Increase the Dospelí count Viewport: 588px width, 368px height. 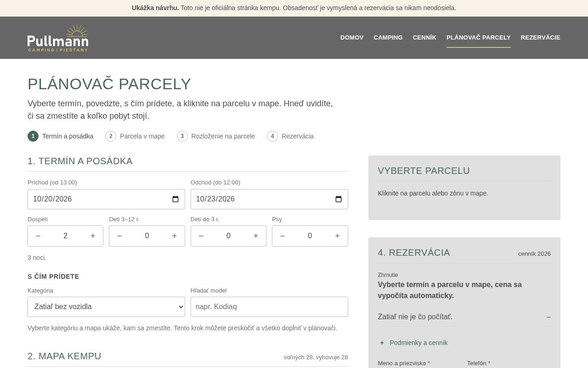[x=93, y=236]
